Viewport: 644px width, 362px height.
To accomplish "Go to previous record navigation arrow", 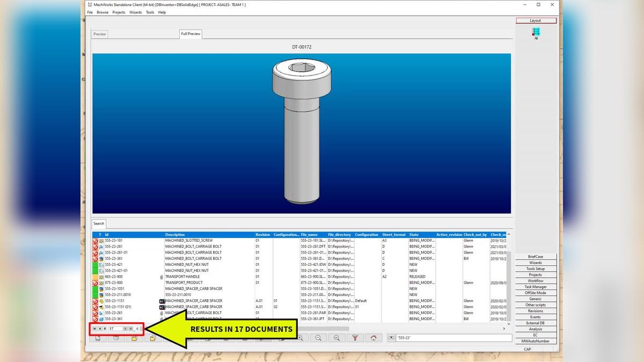I will coord(99,328).
